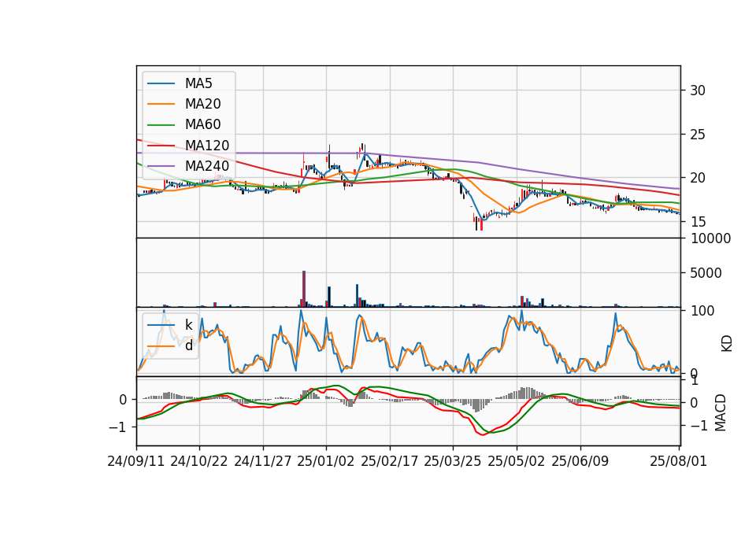Click the blue MA5 legend line sample

161,83
